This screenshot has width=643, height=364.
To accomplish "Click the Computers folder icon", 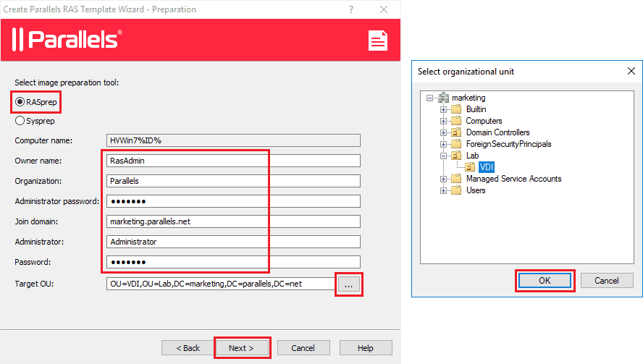I will 456,121.
